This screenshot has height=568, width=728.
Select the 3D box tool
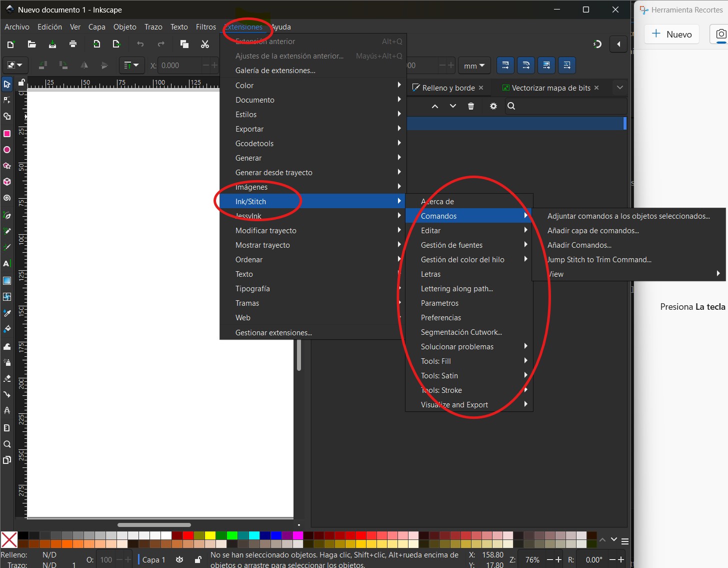tap(7, 182)
